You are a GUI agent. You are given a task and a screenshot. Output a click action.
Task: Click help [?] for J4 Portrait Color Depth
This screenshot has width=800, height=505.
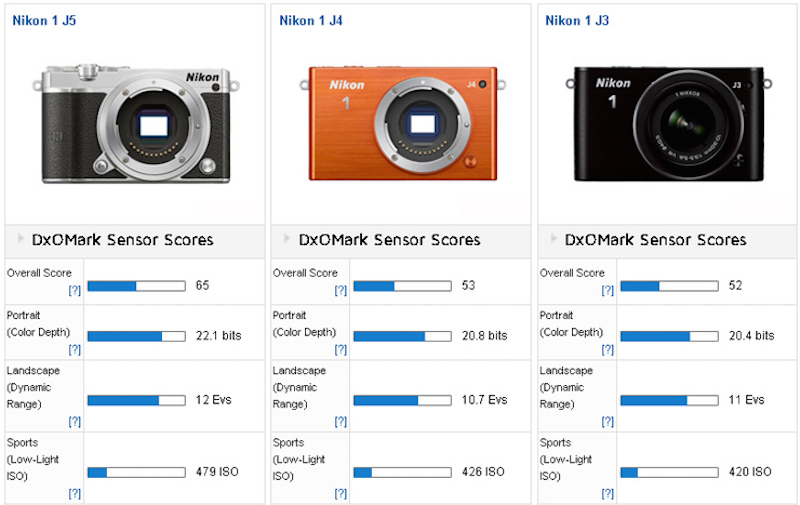pos(341,350)
